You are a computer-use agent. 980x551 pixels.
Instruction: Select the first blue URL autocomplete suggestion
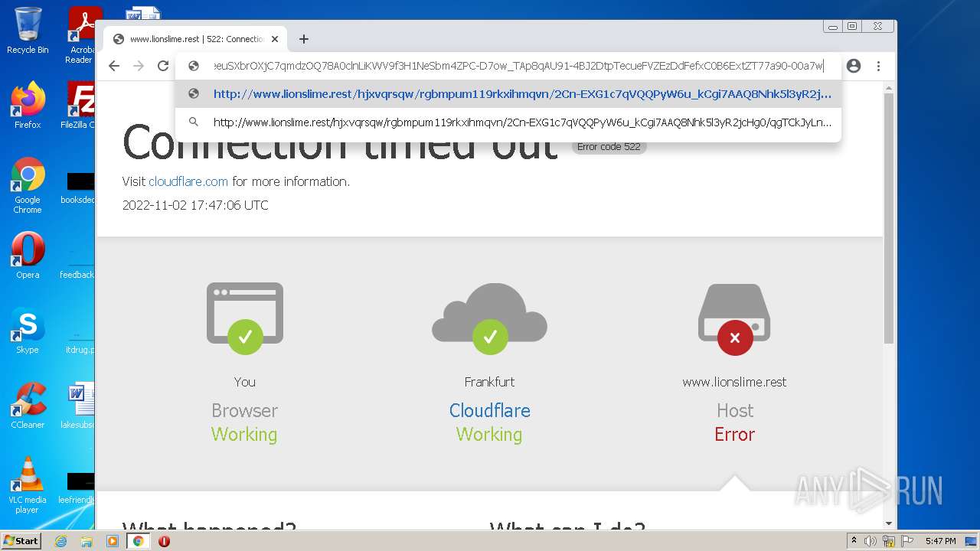[508, 94]
